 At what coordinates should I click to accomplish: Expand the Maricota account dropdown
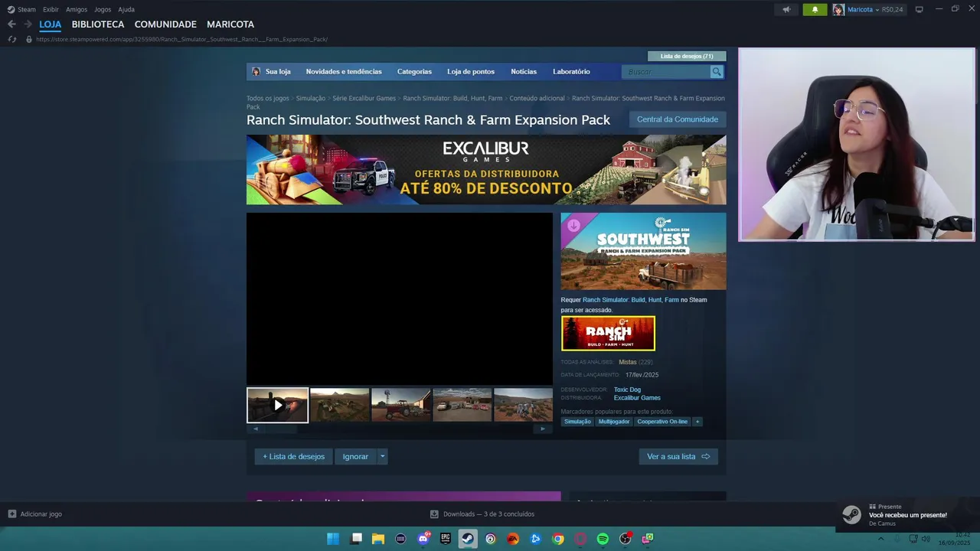coord(877,9)
